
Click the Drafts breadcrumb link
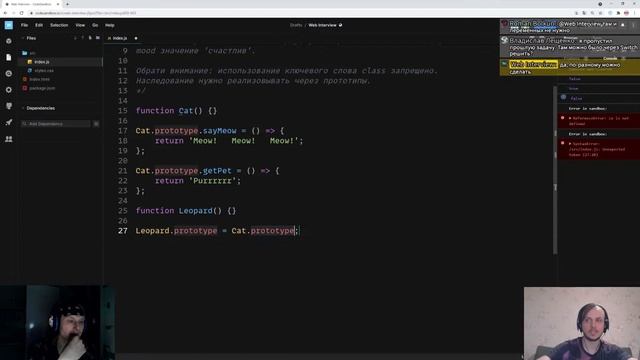(296, 25)
